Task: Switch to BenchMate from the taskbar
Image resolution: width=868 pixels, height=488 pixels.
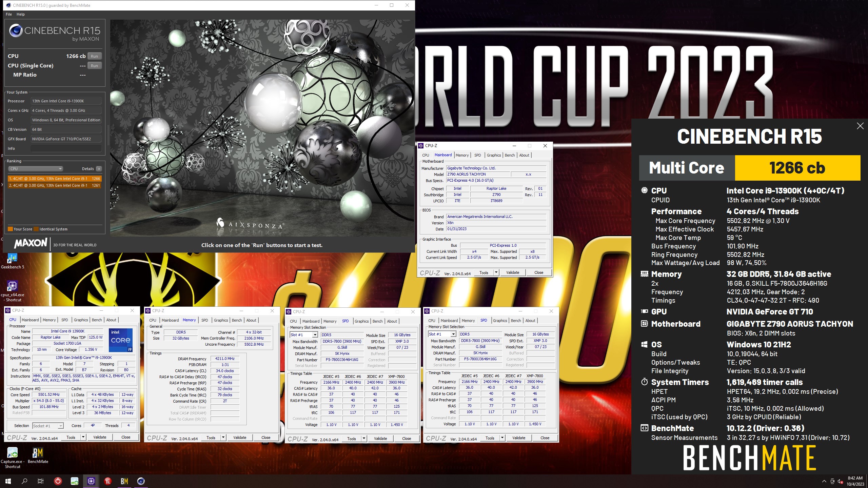Action: [124, 481]
